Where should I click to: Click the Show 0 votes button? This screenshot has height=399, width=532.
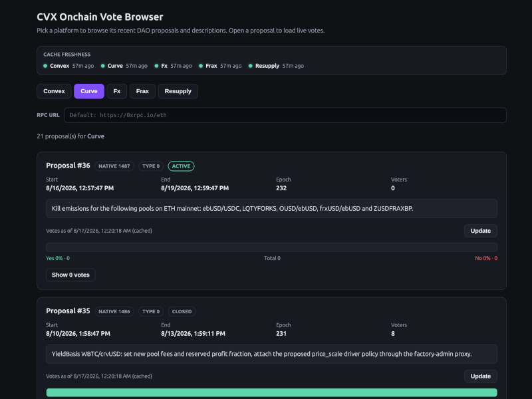(x=70, y=275)
